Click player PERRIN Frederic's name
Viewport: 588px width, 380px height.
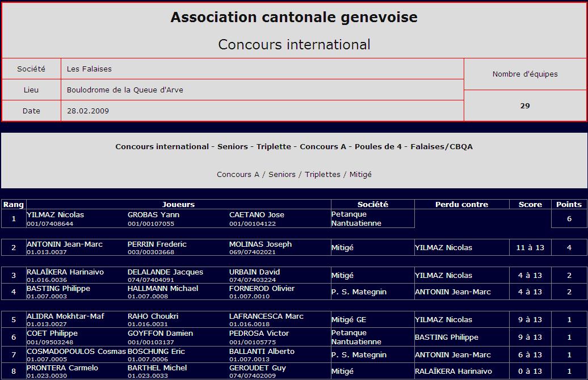pos(157,244)
